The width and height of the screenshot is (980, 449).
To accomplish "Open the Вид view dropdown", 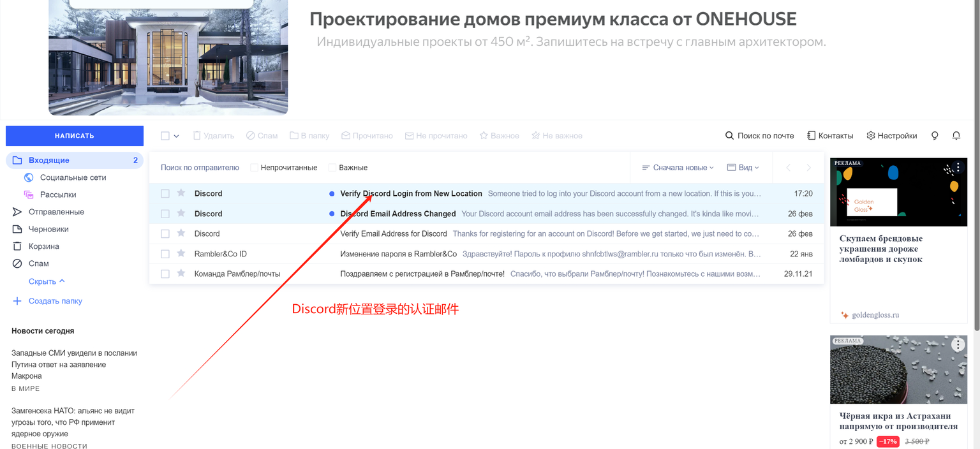I will pyautogui.click(x=743, y=167).
